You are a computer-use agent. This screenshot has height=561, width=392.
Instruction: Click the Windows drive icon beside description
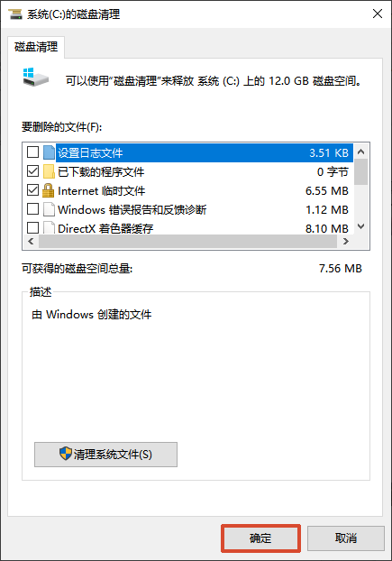click(36, 77)
